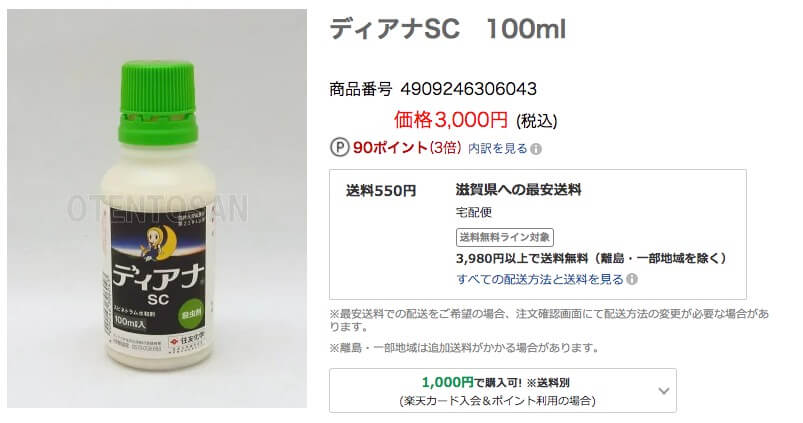Click the info icon next to 内訳を見る
This screenshot has height=423, width=803.
pyautogui.click(x=536, y=149)
